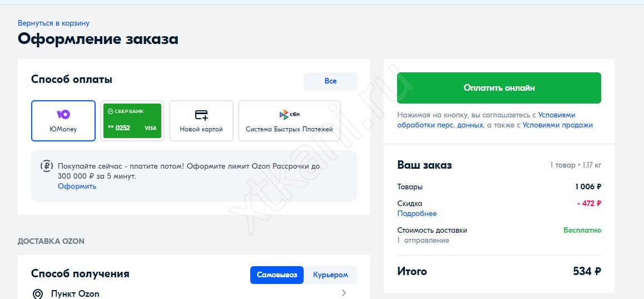Click the Пункт Ozon pickup label
The image size is (644, 299).
(75, 293)
